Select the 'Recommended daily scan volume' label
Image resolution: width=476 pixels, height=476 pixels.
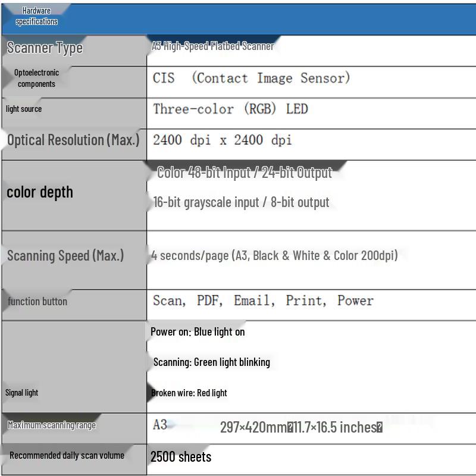67,455
